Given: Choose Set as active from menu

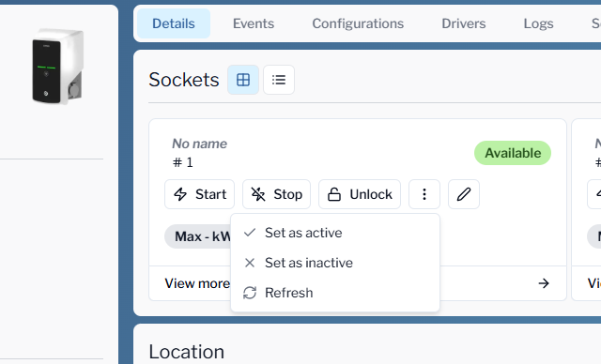Looking at the screenshot, I should point(335,233).
